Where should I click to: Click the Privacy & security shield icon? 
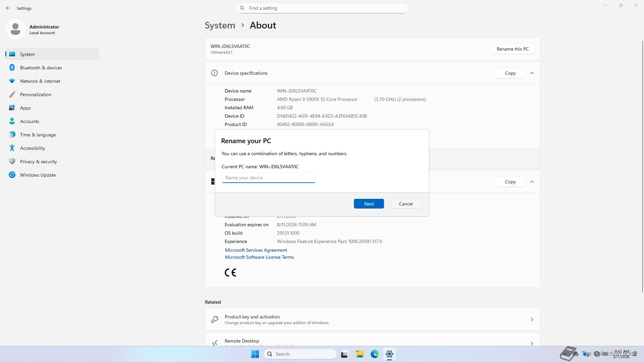click(12, 162)
